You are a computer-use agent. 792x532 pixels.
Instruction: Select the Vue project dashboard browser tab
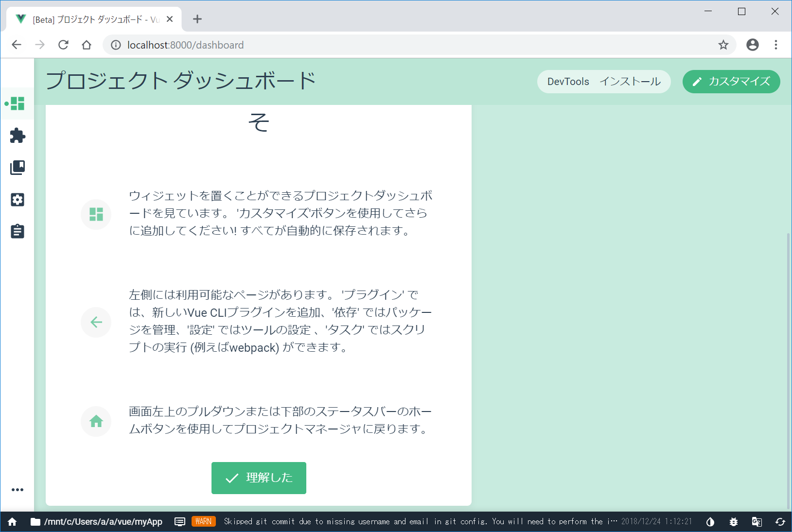pyautogui.click(x=92, y=19)
